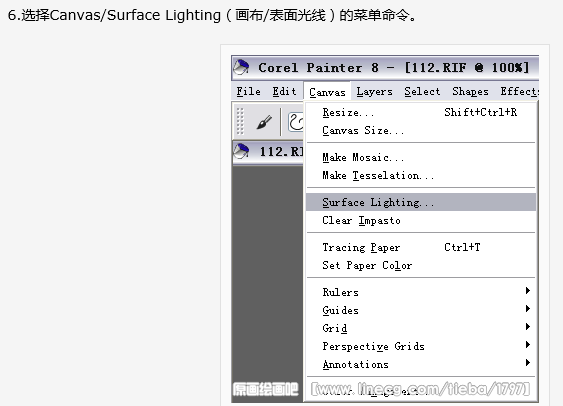Expand the Guides submenu
Screen dimensions: 563x406
point(421,309)
